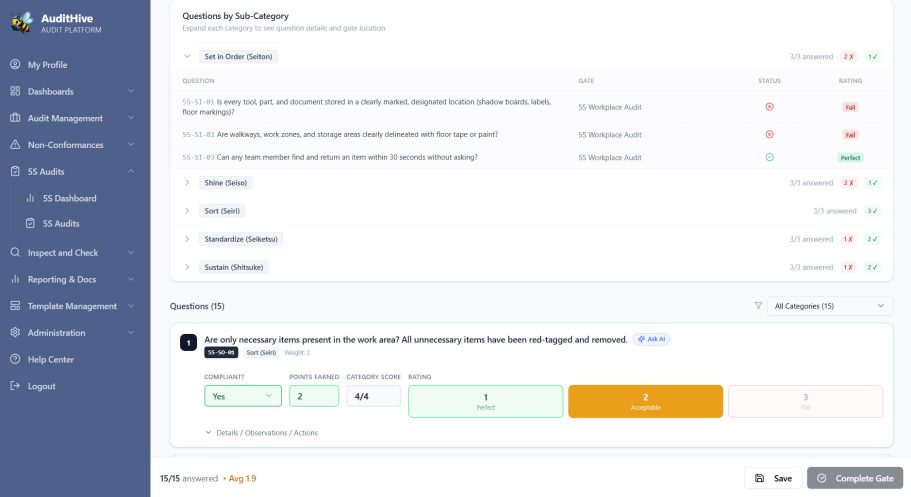Expand the Standardize (Seiketsu) category
The width and height of the screenshot is (911, 497).
click(x=187, y=239)
